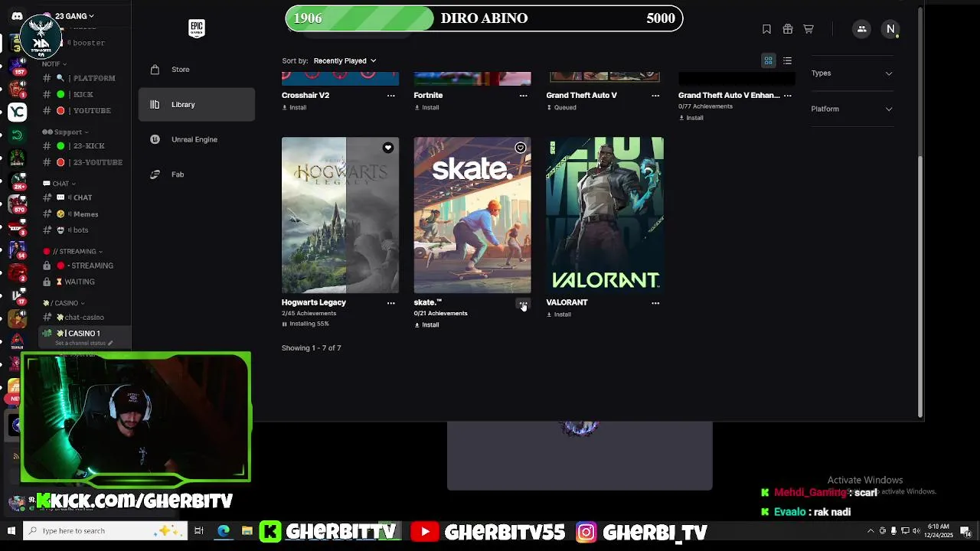980x551 pixels.
Task: Pause Hogwarts Legacy installing 55%
Action: point(305,324)
